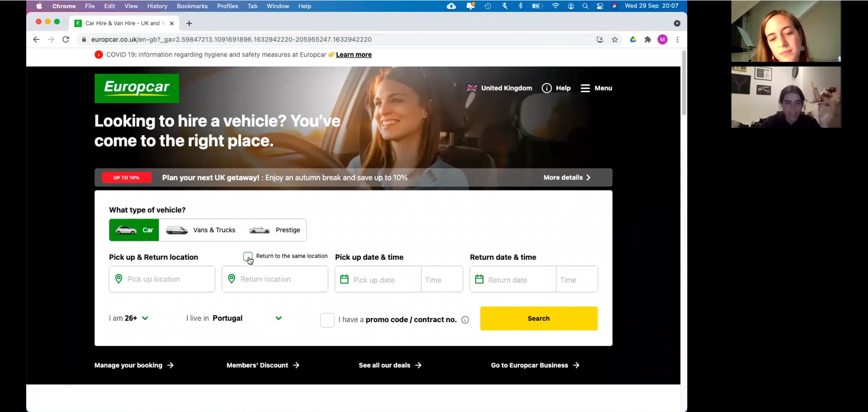Click the Google Drive extension icon
The height and width of the screenshot is (412, 868).
point(633,40)
